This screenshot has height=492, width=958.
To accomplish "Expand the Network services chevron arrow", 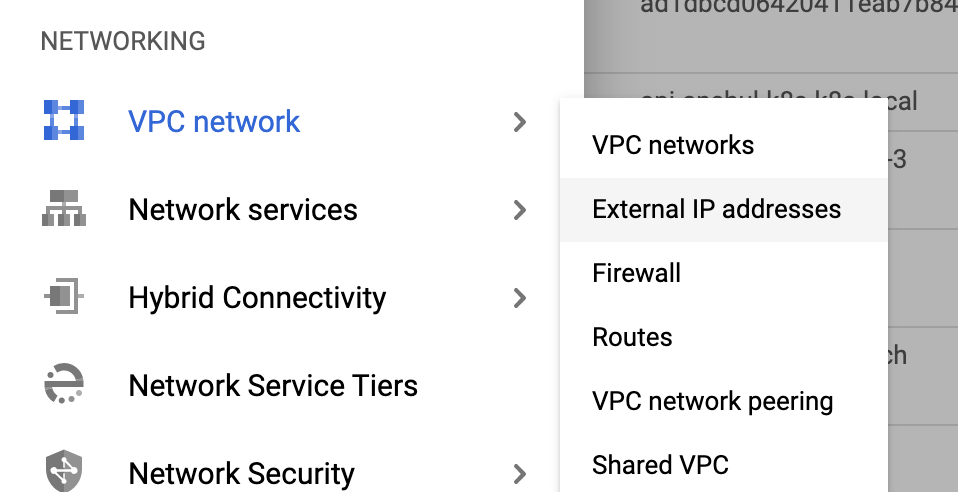I will click(x=520, y=210).
